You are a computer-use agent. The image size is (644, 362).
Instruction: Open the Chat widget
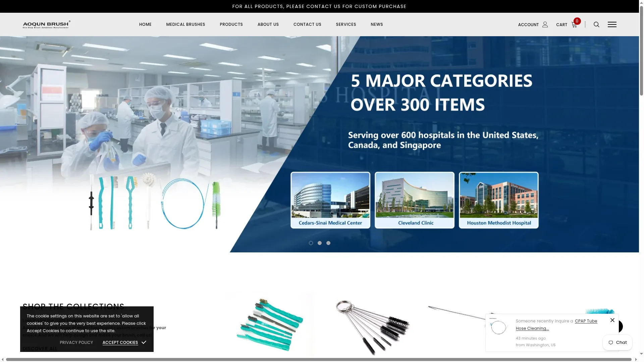618,343
